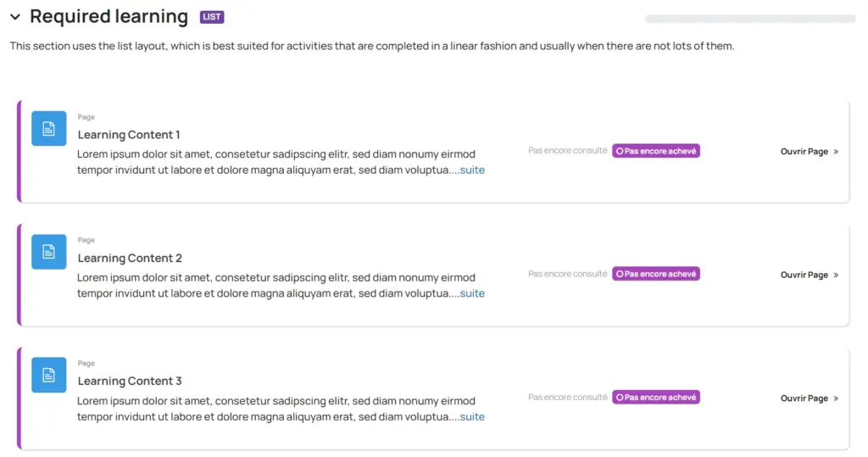Toggle completion for Learning Content 1
This screenshot has height=457, width=868.
pyautogui.click(x=656, y=151)
